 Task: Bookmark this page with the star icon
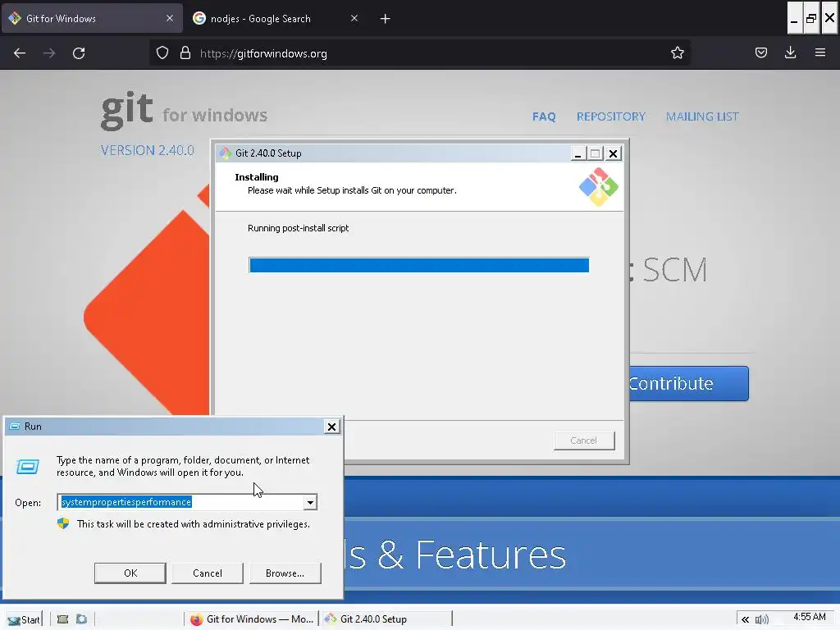(677, 52)
